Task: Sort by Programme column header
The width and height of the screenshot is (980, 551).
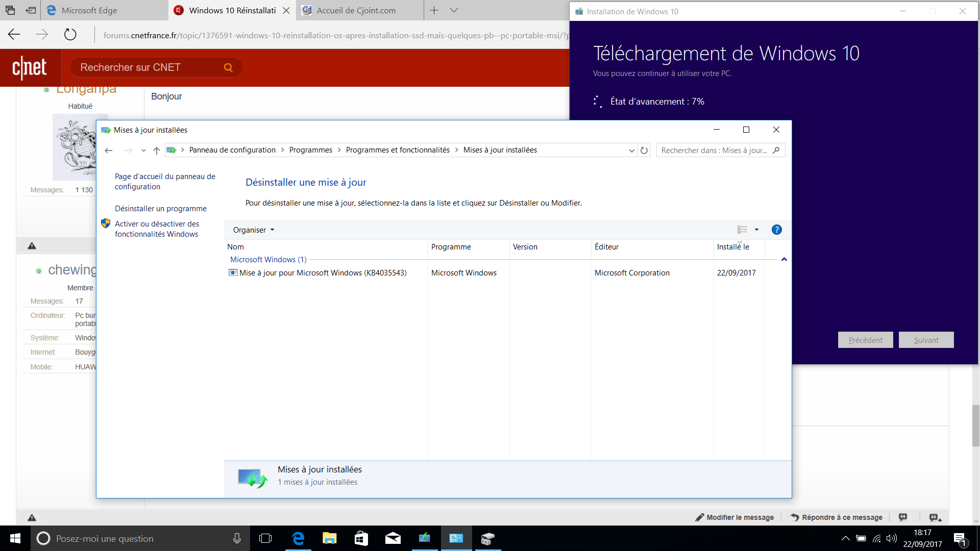Action: 469,247
